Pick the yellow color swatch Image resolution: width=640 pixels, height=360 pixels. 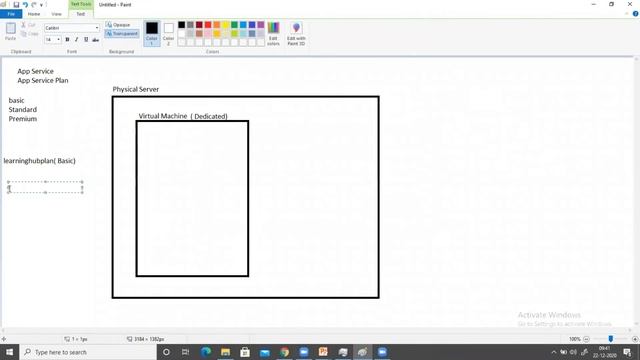click(x=226, y=25)
